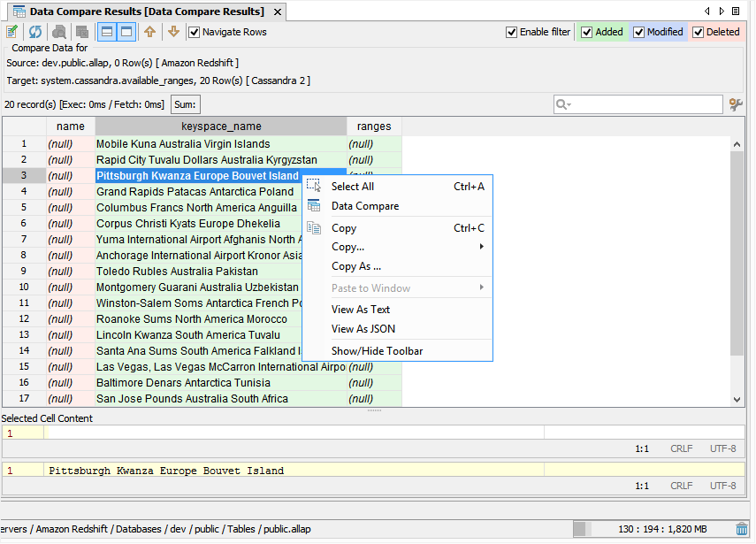Screen dimensions: 756x544
Task: Click the Data Compare icon in context menu
Action: (x=314, y=205)
